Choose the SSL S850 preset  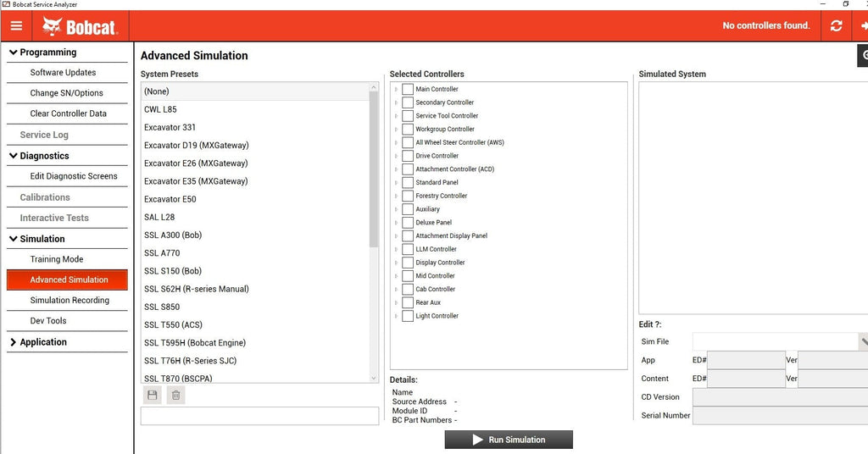pyautogui.click(x=162, y=307)
